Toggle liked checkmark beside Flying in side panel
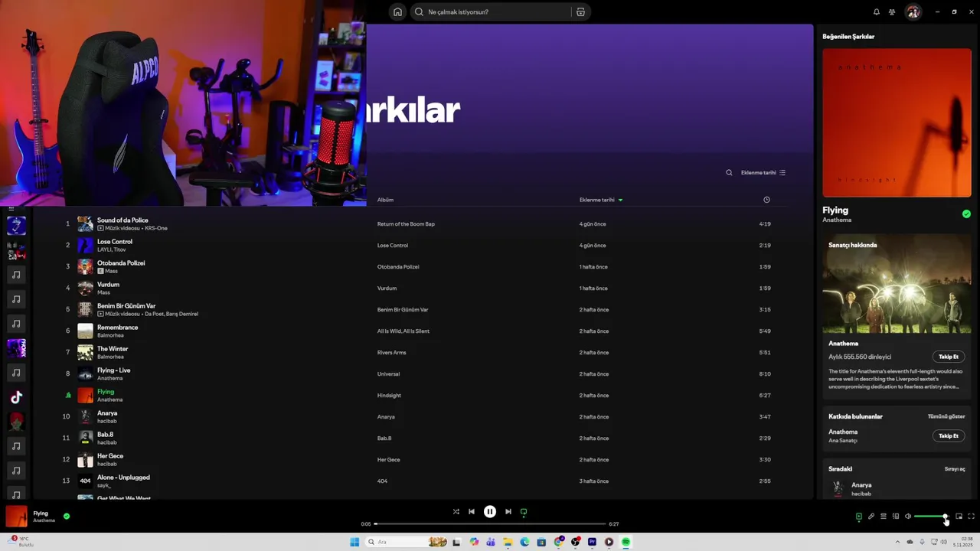 pos(966,214)
